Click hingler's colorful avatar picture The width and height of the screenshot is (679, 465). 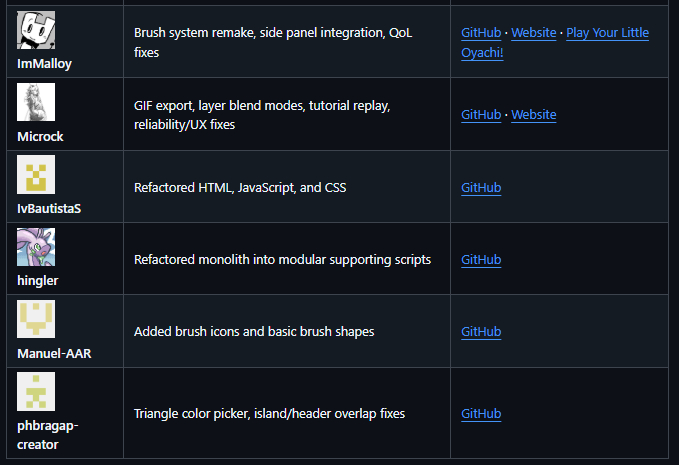(36, 247)
